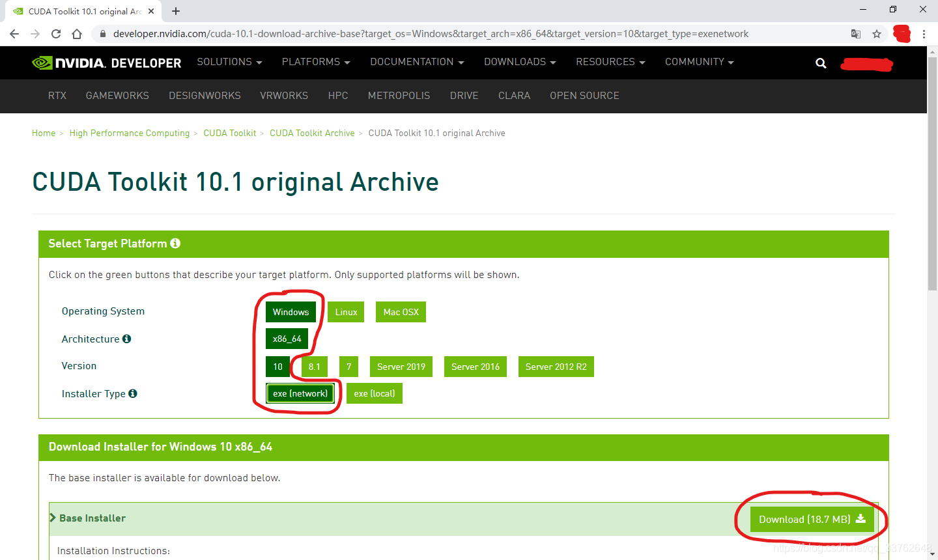Click the browser forward arrow
The image size is (938, 560).
coord(35,34)
